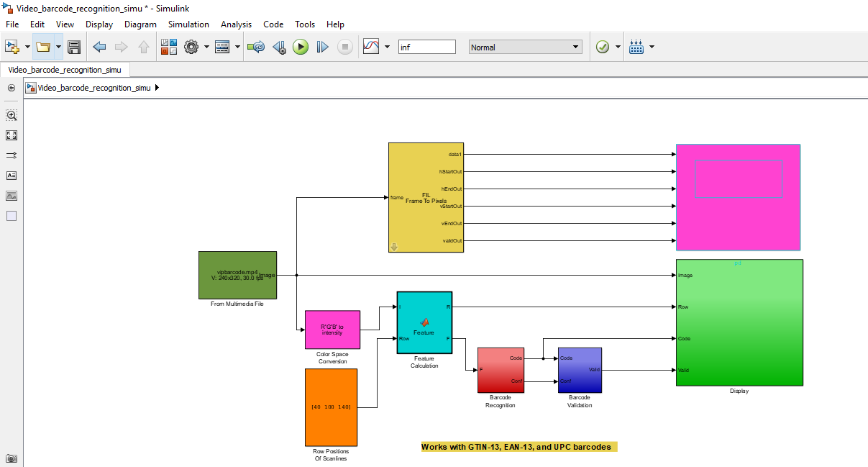Click the Step Forward button
This screenshot has width=868, height=467.
click(x=322, y=47)
